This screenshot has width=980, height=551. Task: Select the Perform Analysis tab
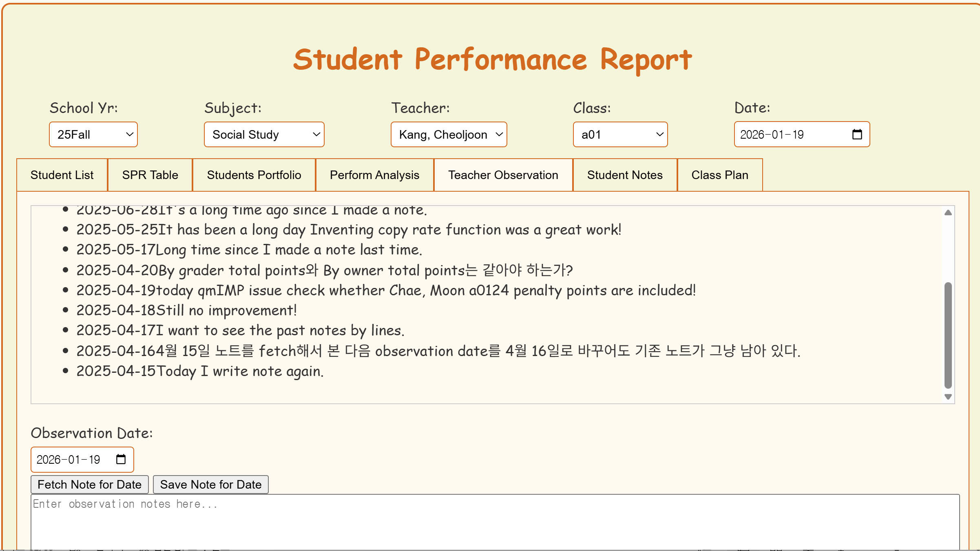[374, 175]
